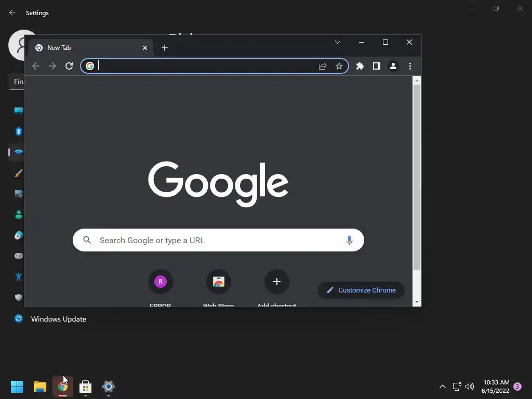Go back with Chrome's back arrow

pos(36,66)
